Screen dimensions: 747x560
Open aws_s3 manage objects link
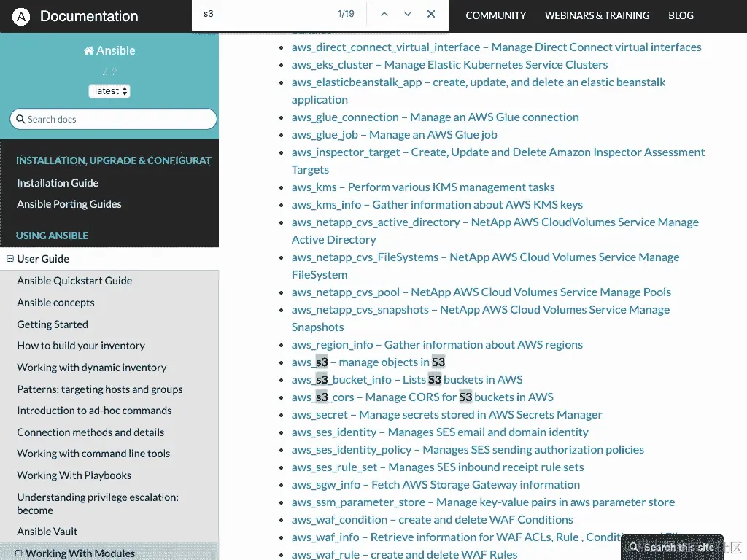pyautogui.click(x=368, y=362)
